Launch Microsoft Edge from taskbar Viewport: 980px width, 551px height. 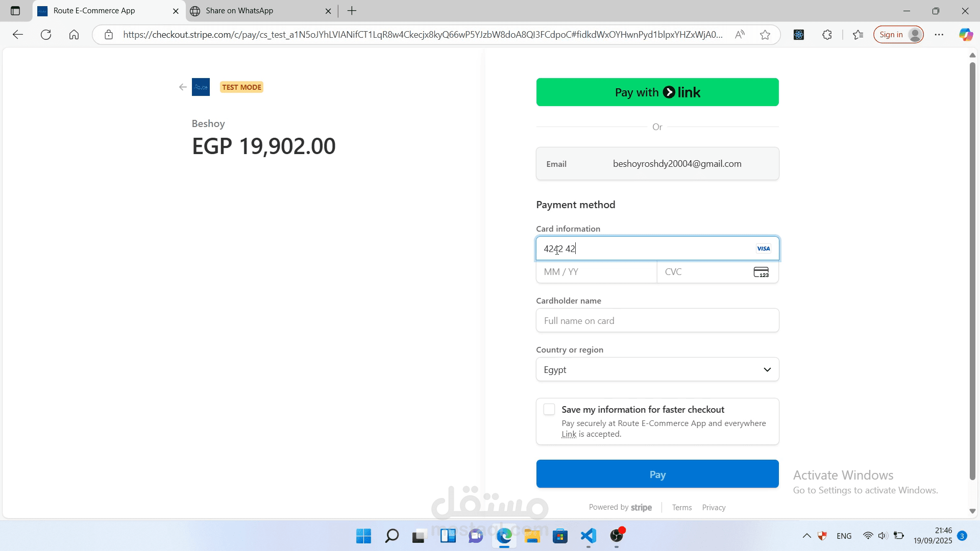[504, 536]
